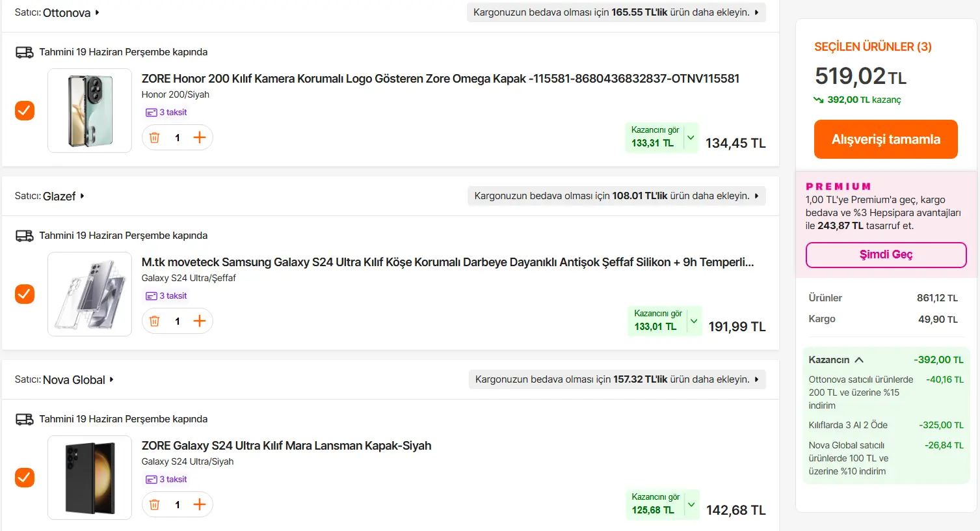Open M.tk moveteck Galaxy S24 case thumbnail
The width and height of the screenshot is (980, 531).
tap(90, 294)
